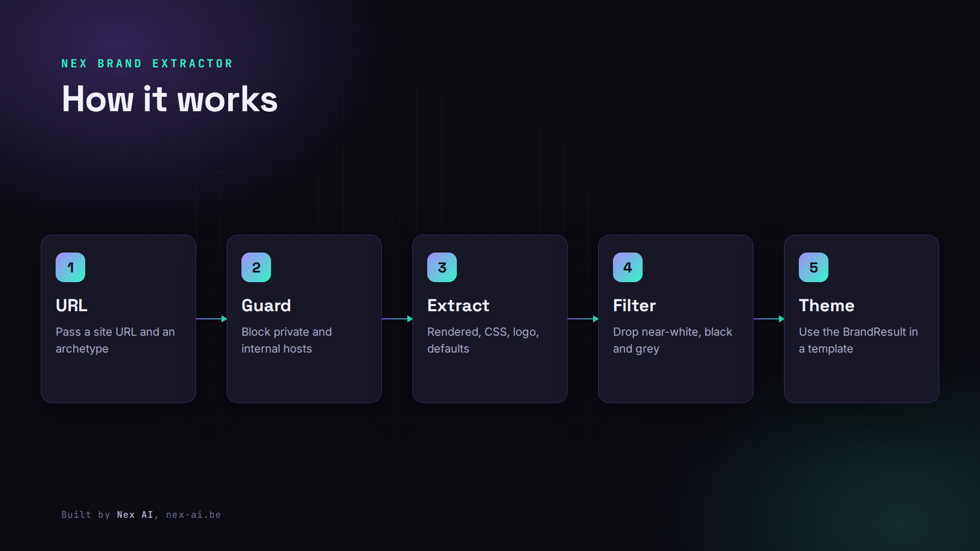
Task: Click 'Drop near-white, black and grey' text
Action: pos(673,340)
